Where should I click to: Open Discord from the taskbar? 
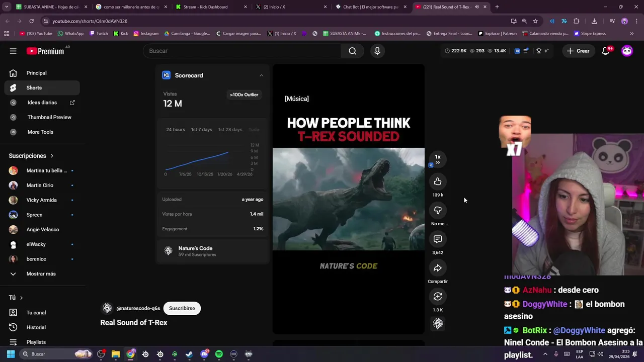coord(204,354)
